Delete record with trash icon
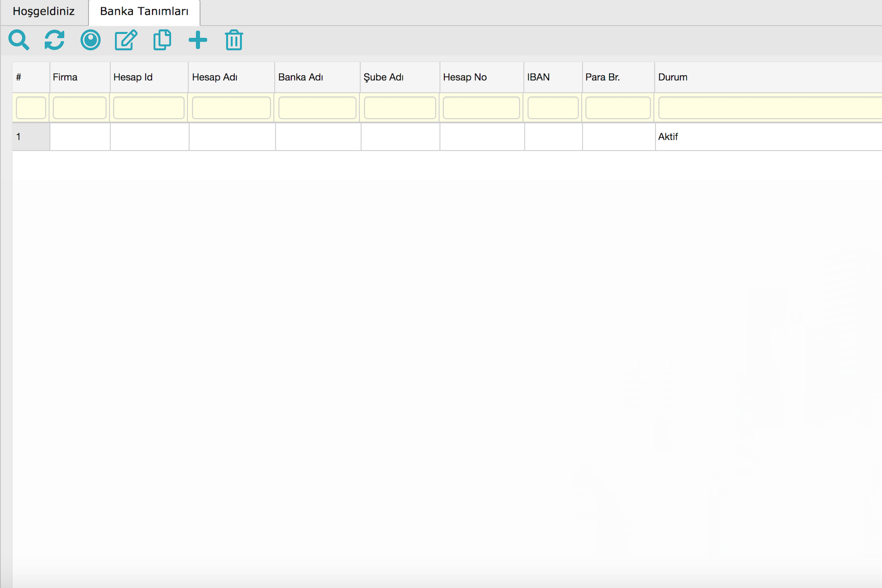Viewport: 882px width, 588px height. 234,40
